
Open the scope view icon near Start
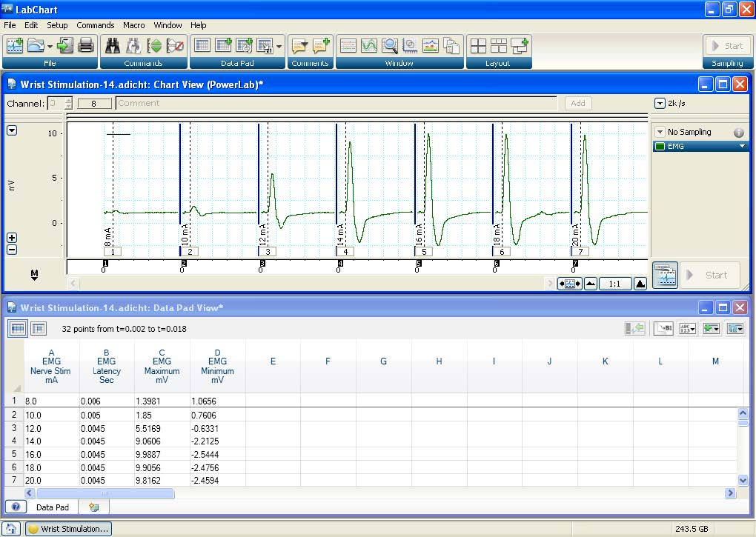[x=665, y=275]
